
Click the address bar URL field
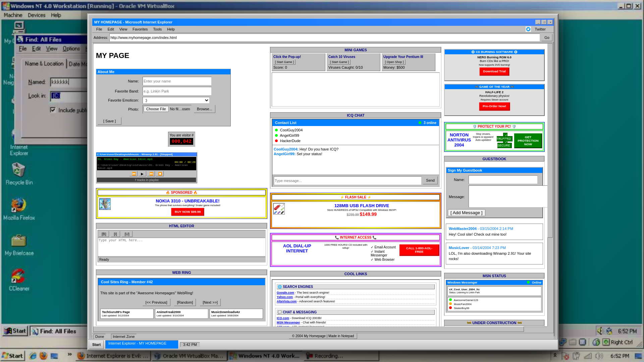(x=325, y=38)
